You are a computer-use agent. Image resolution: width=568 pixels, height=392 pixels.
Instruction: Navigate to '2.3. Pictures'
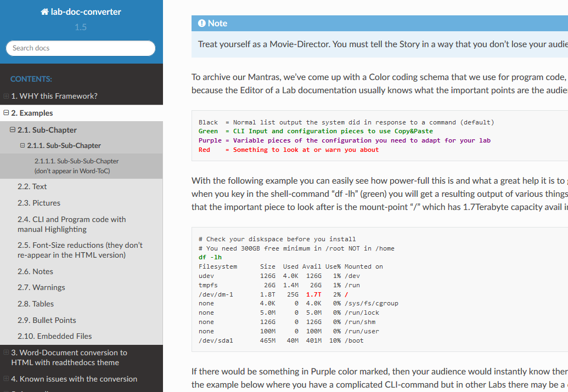click(39, 203)
